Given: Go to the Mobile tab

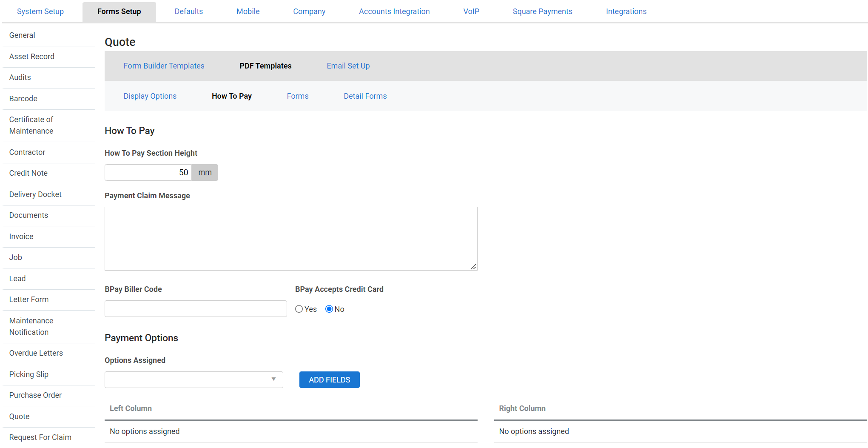Looking at the screenshot, I should tap(248, 11).
